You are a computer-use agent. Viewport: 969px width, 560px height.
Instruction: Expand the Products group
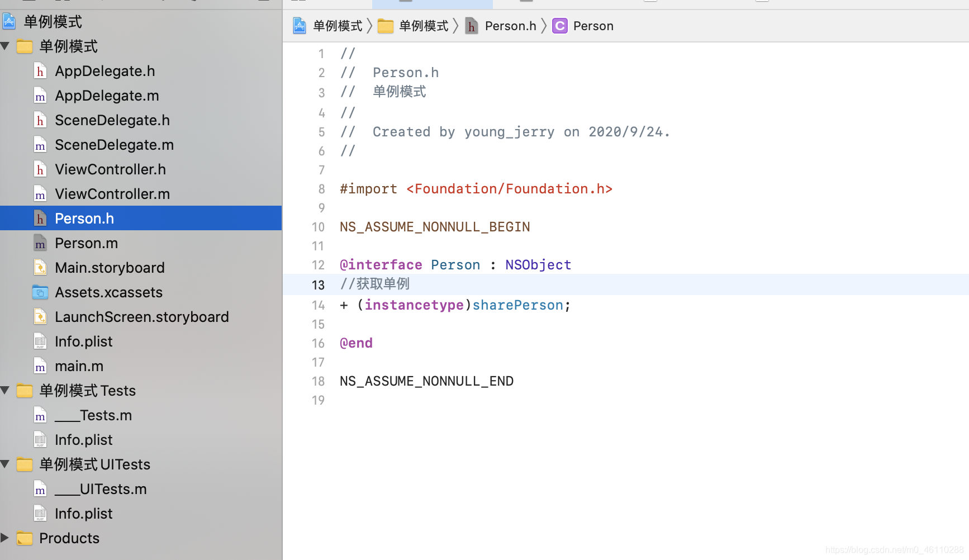(5, 538)
